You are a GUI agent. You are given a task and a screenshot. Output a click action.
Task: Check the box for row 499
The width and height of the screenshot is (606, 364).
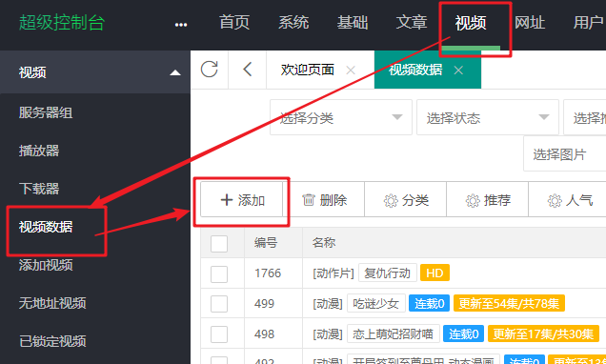click(219, 304)
